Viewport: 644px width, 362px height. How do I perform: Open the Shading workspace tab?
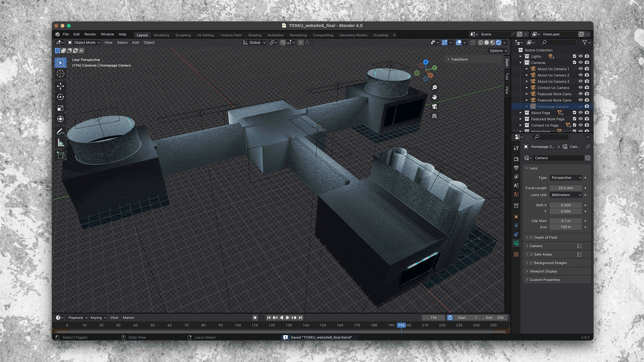click(255, 35)
